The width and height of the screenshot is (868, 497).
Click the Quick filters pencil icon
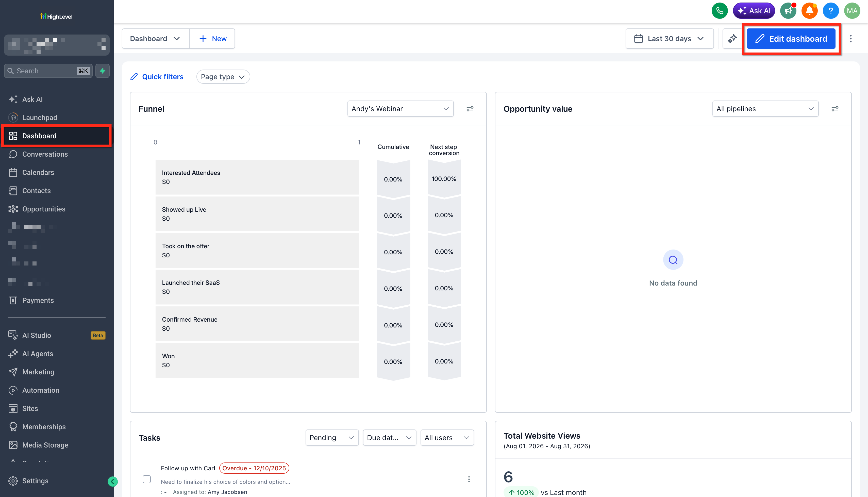(x=134, y=77)
